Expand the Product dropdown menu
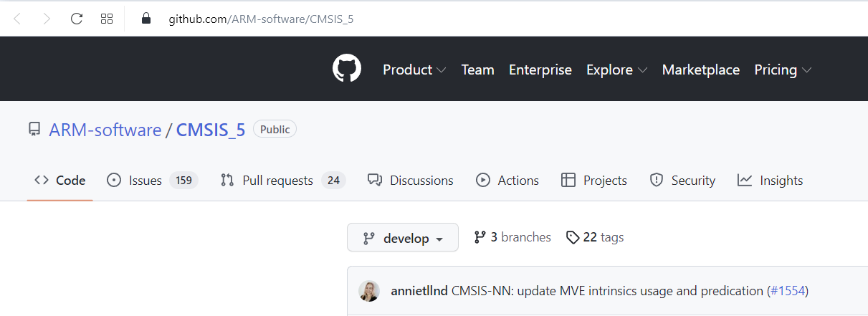Viewport: 868px width, 316px height. [x=414, y=70]
